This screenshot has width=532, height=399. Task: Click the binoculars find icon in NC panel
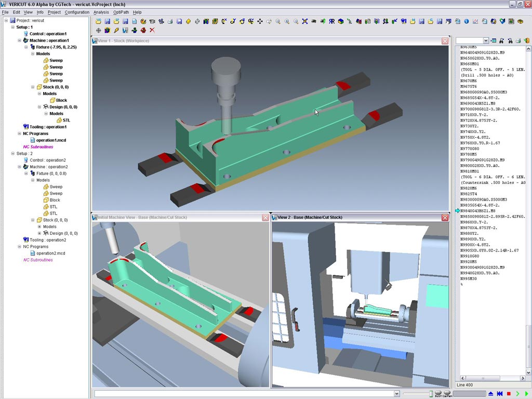[x=501, y=41]
